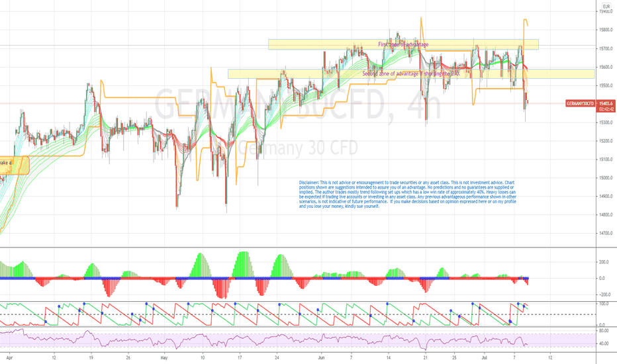
Task: Click the 25 date on time axis
Action: (454, 357)
